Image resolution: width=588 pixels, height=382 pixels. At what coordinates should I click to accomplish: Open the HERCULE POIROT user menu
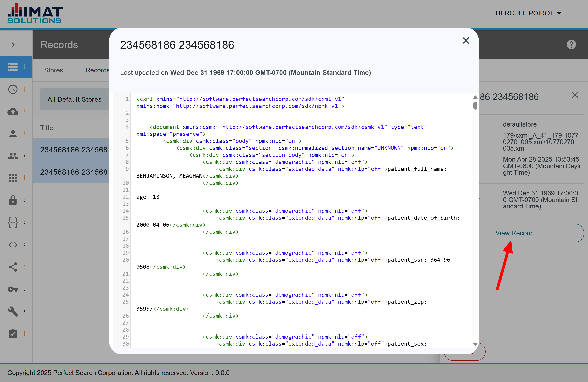pos(528,13)
